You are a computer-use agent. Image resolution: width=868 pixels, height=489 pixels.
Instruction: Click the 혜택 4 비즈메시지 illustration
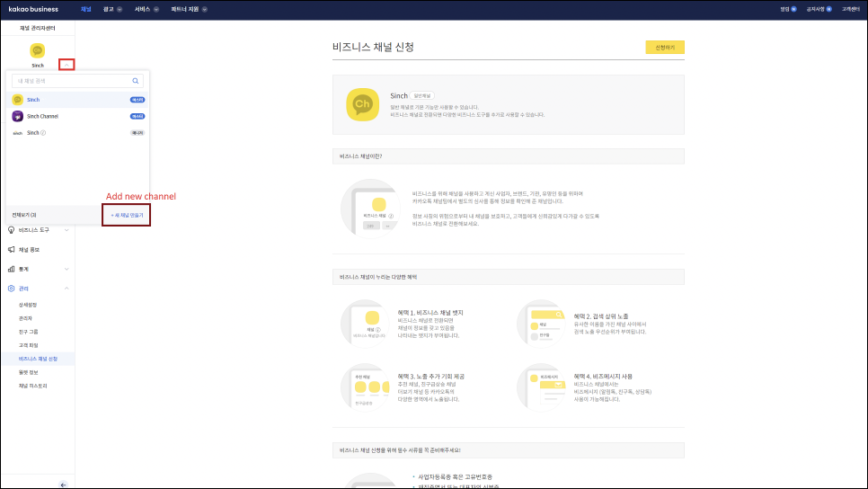[x=542, y=387]
